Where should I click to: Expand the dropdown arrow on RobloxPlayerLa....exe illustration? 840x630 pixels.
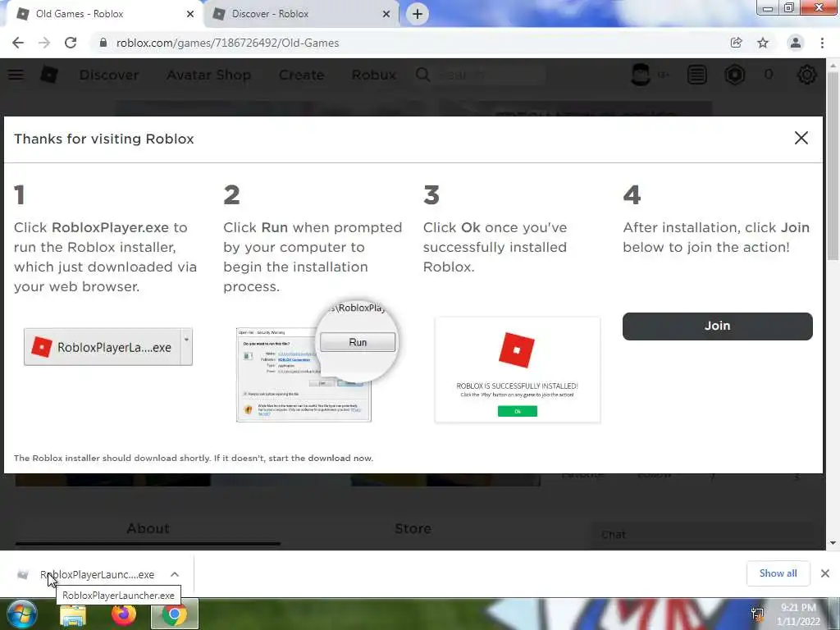tap(186, 340)
